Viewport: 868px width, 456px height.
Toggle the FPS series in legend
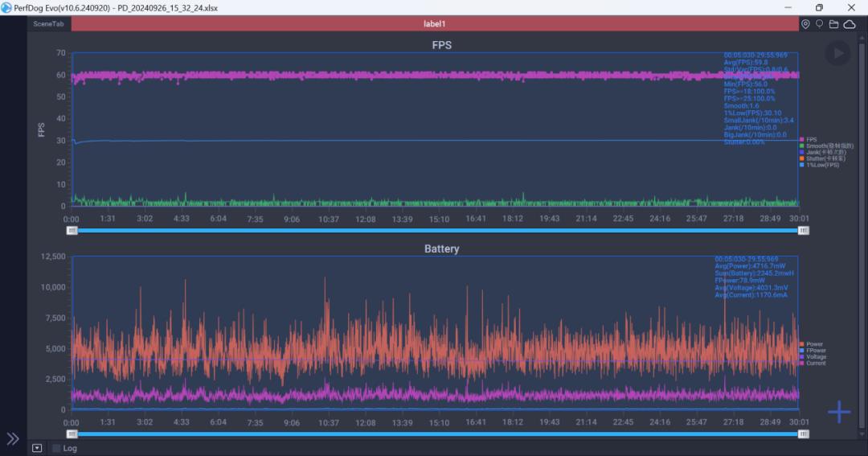point(811,139)
